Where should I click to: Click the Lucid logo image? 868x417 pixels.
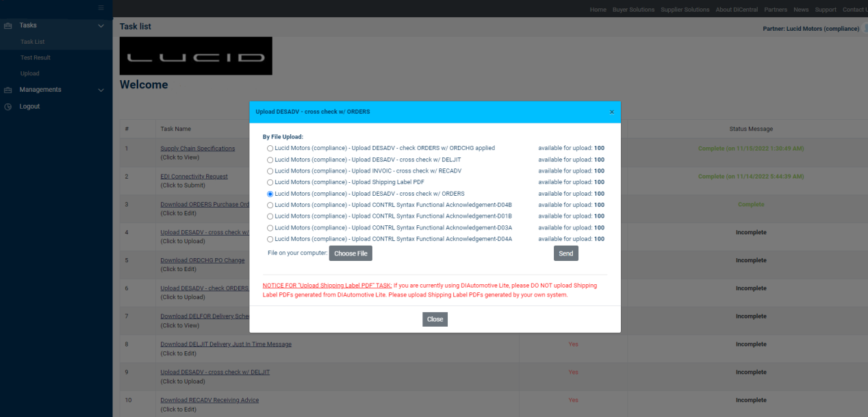coord(196,56)
